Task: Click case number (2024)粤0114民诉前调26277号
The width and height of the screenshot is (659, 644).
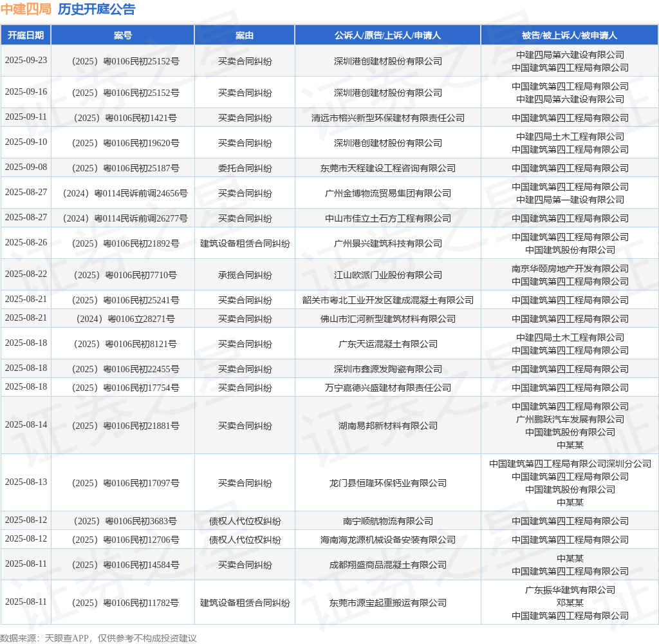Action: 125,218
